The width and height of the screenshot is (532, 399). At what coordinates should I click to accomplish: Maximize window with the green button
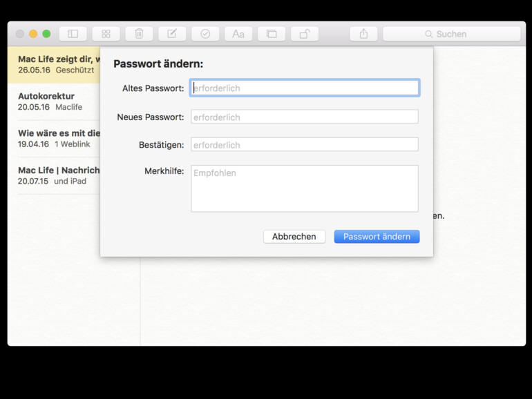[46, 34]
